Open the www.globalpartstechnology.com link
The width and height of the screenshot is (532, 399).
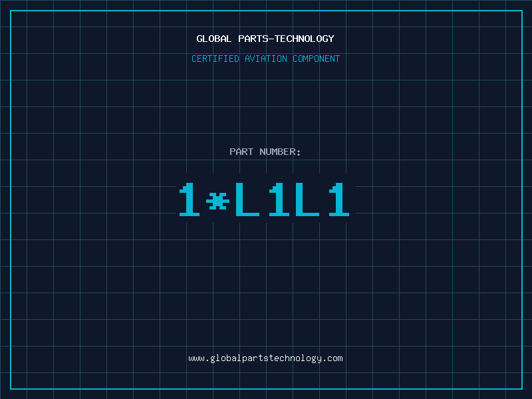pos(265,358)
